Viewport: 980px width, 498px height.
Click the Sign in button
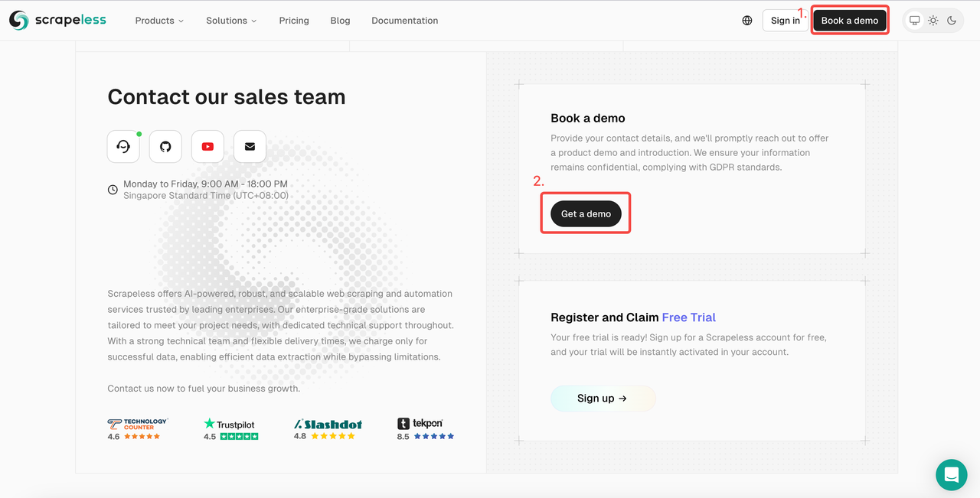click(x=785, y=21)
